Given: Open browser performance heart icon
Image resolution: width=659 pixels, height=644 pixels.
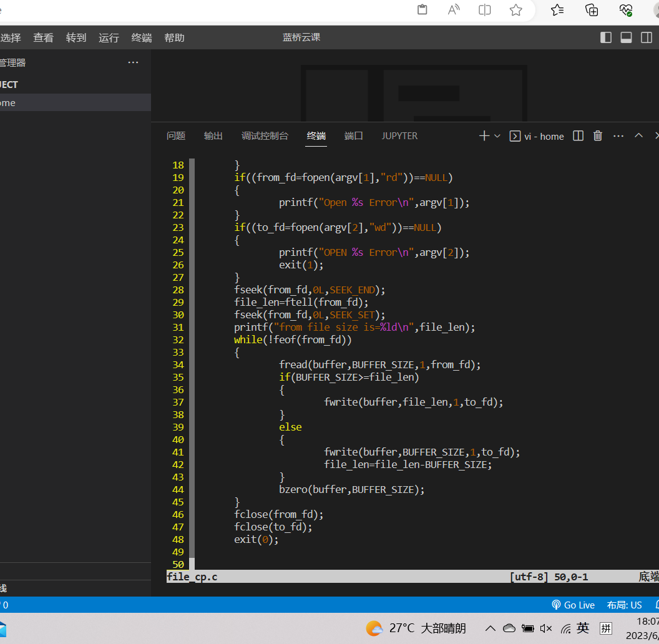Looking at the screenshot, I should point(626,9).
